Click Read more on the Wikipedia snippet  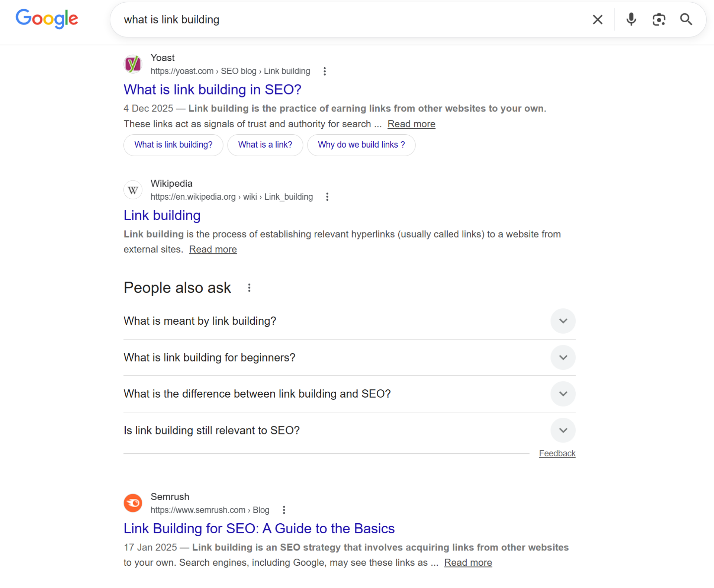point(213,249)
